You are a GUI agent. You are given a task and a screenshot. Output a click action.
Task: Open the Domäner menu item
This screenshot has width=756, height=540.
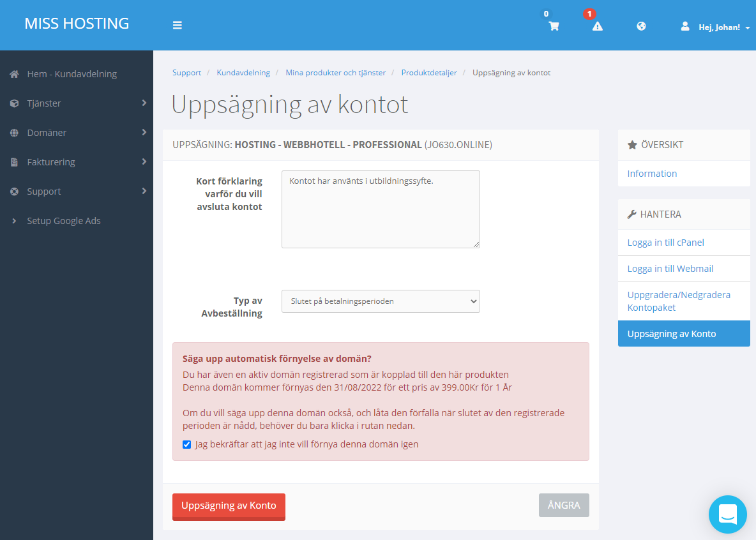47,133
